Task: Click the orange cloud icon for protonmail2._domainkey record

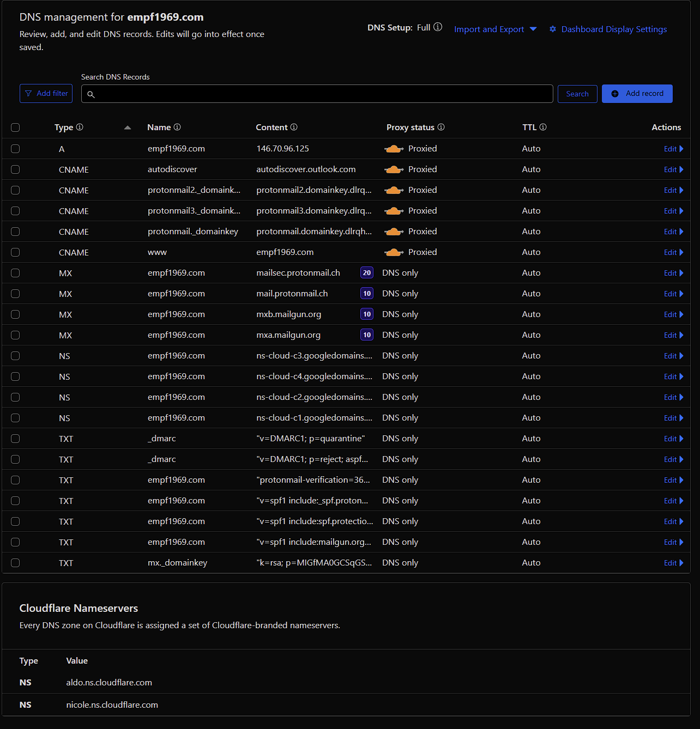Action: 394,190
